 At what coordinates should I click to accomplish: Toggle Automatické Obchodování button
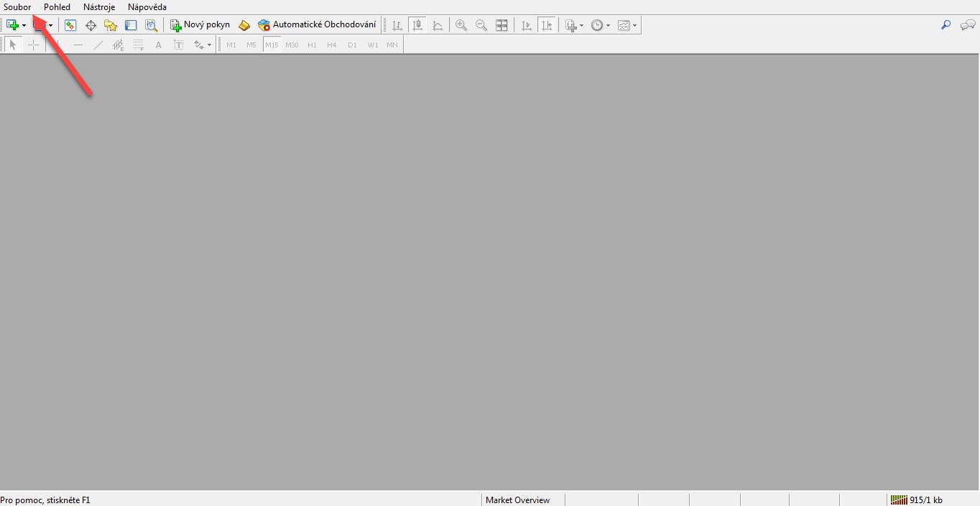(317, 25)
